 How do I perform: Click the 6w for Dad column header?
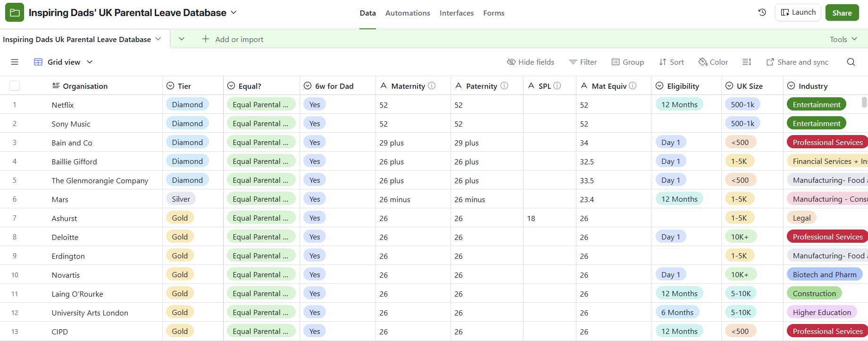pyautogui.click(x=338, y=85)
